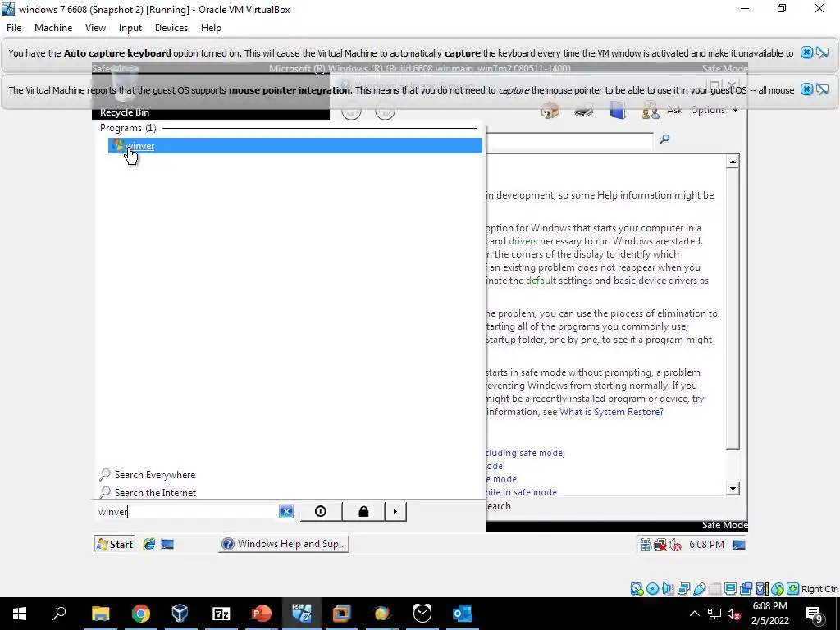Click the guest Start button

click(114, 545)
